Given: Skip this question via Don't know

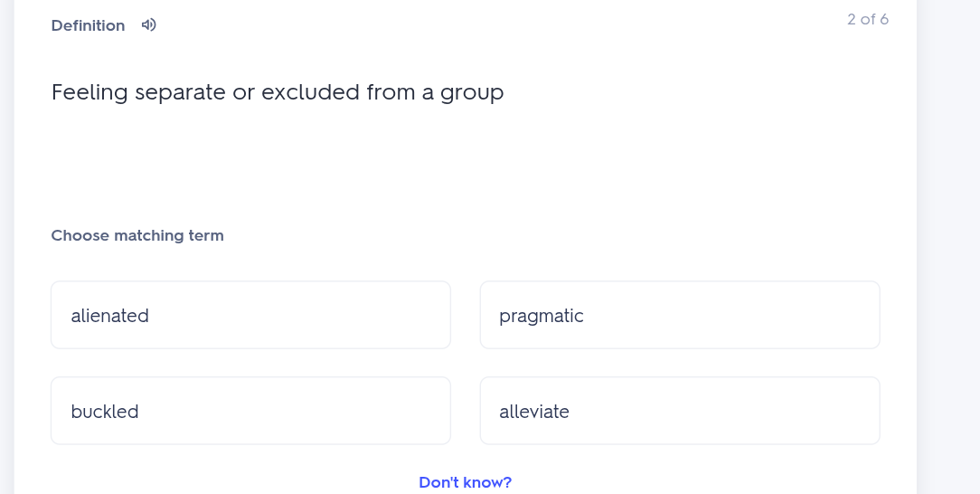Looking at the screenshot, I should click(x=465, y=482).
